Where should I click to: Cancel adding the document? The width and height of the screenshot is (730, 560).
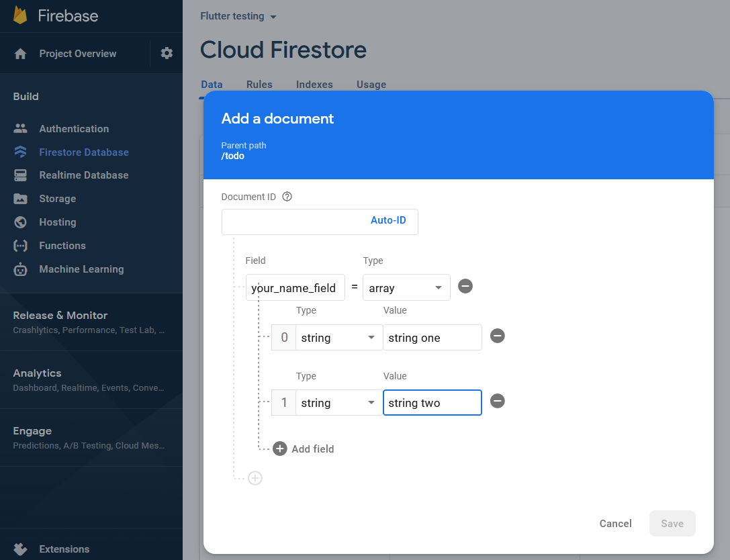[x=615, y=524]
